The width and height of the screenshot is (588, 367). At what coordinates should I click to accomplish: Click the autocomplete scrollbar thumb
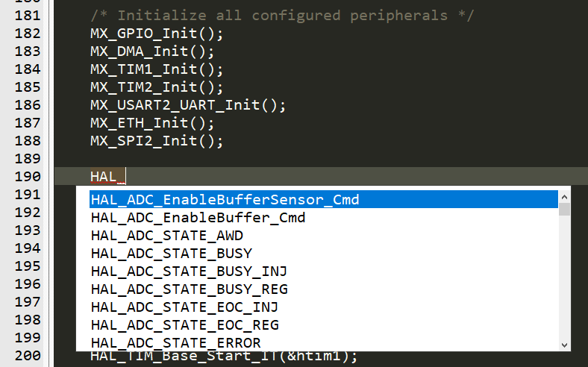(x=564, y=209)
